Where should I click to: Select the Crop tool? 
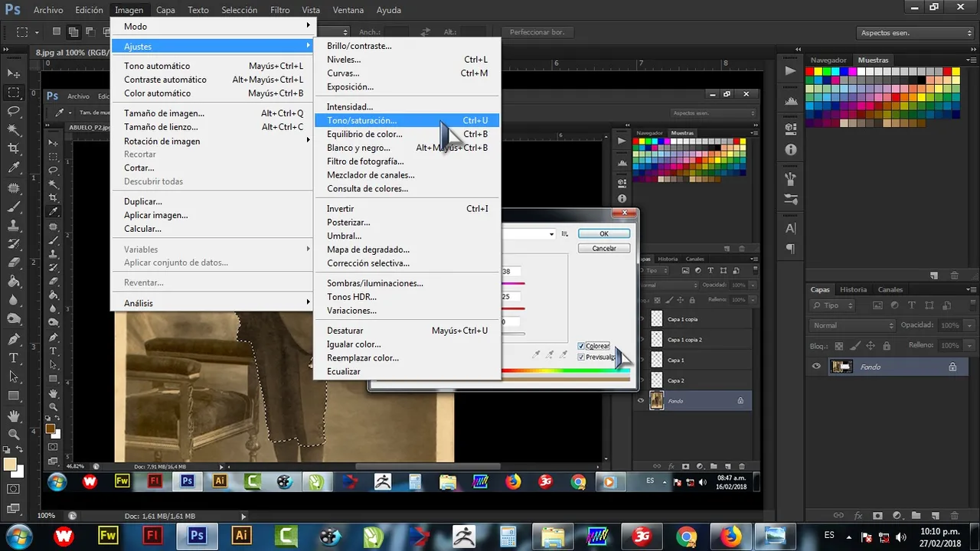coord(13,148)
